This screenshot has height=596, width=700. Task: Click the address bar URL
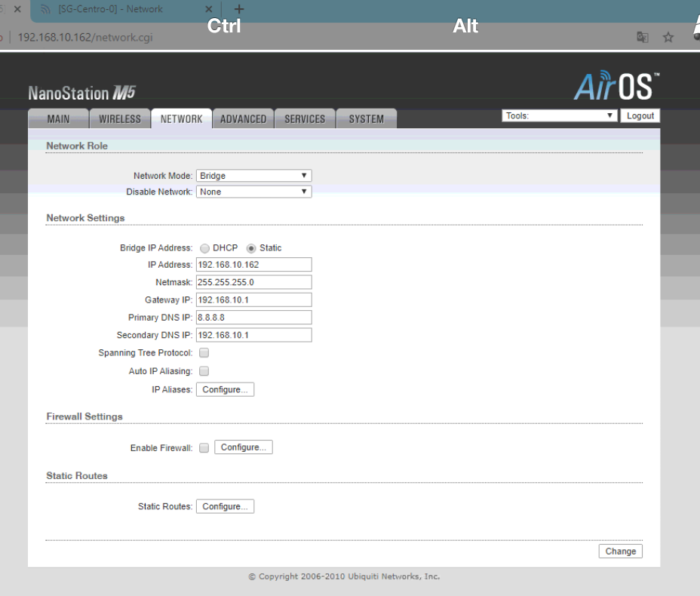click(x=85, y=37)
